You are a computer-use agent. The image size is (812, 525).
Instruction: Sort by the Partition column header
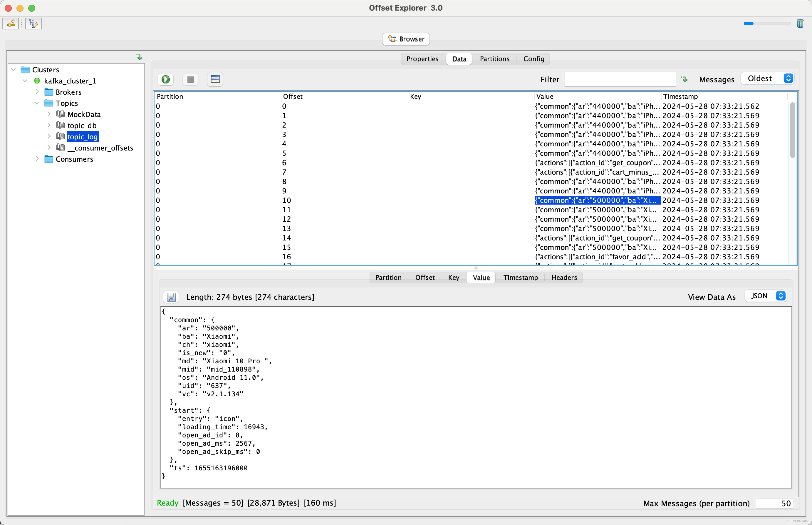tap(218, 96)
